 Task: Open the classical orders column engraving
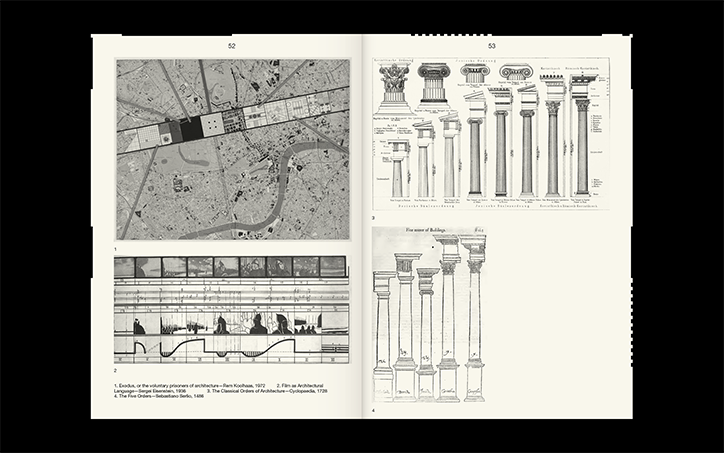click(491, 133)
